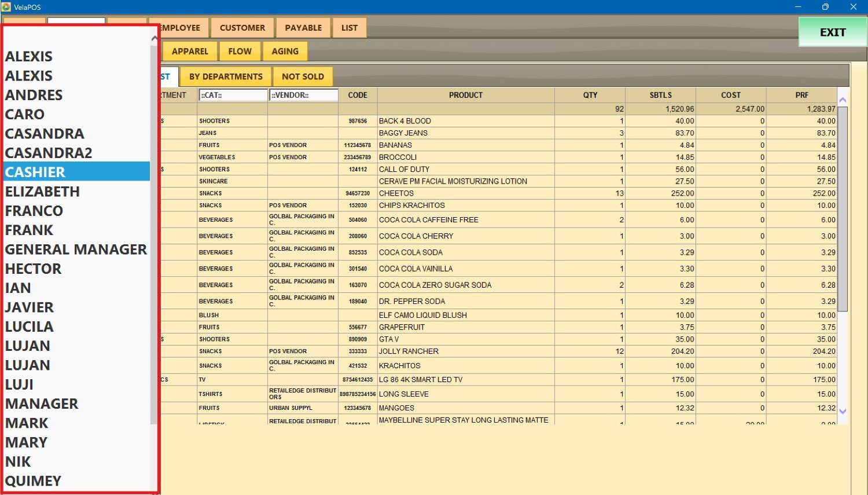Click the QTY column header
This screenshot has width=868, height=495.
pyautogui.click(x=590, y=95)
